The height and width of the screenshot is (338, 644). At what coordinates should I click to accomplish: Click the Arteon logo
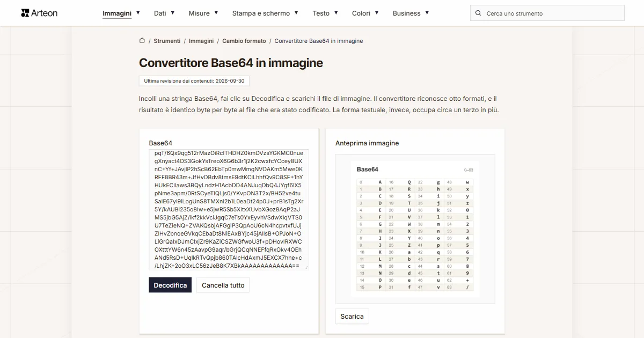click(39, 13)
